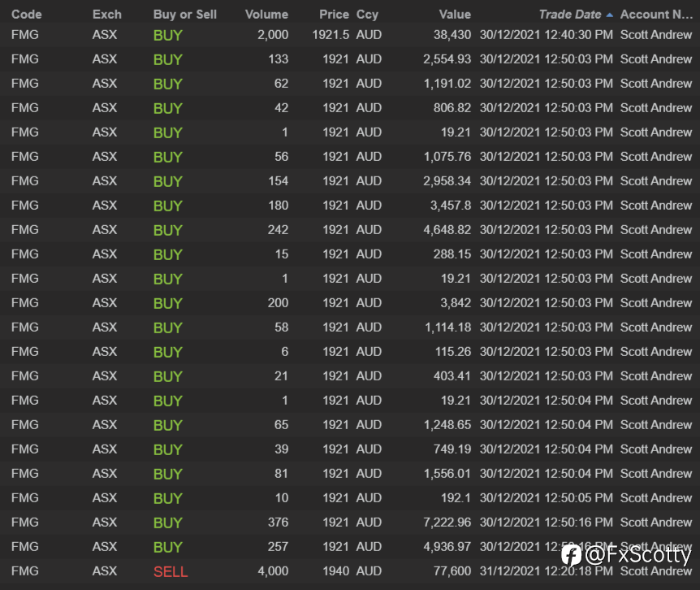This screenshot has height=590, width=700.
Task: Click the Account N... column header
Action: coord(656,15)
